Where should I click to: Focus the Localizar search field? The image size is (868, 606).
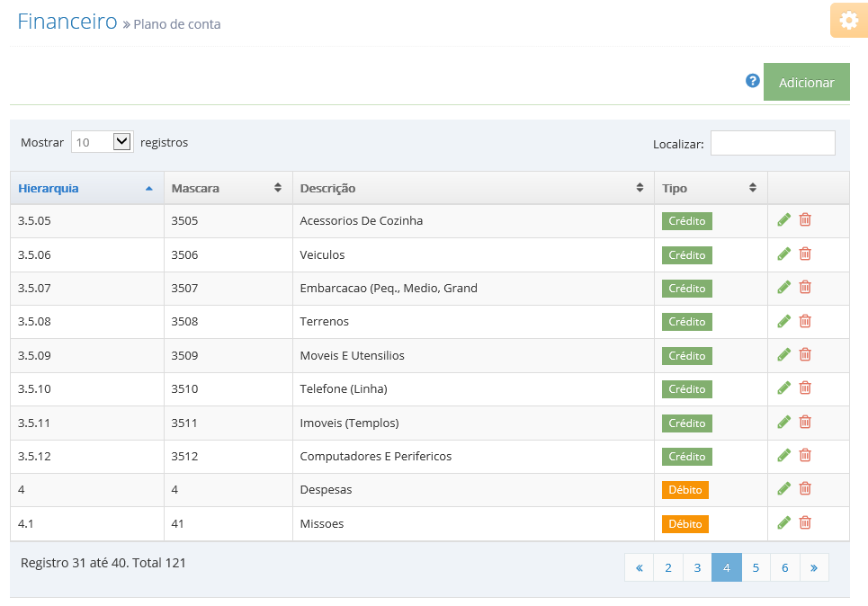point(773,143)
